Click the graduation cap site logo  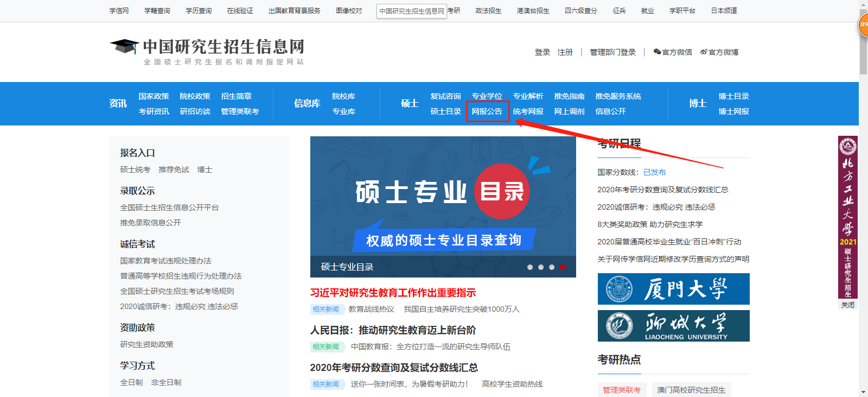tap(125, 46)
